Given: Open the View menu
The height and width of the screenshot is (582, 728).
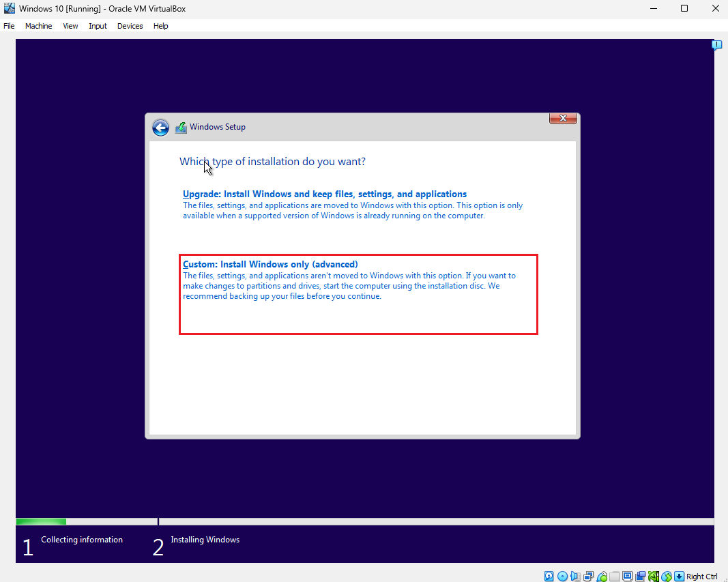Looking at the screenshot, I should click(70, 26).
